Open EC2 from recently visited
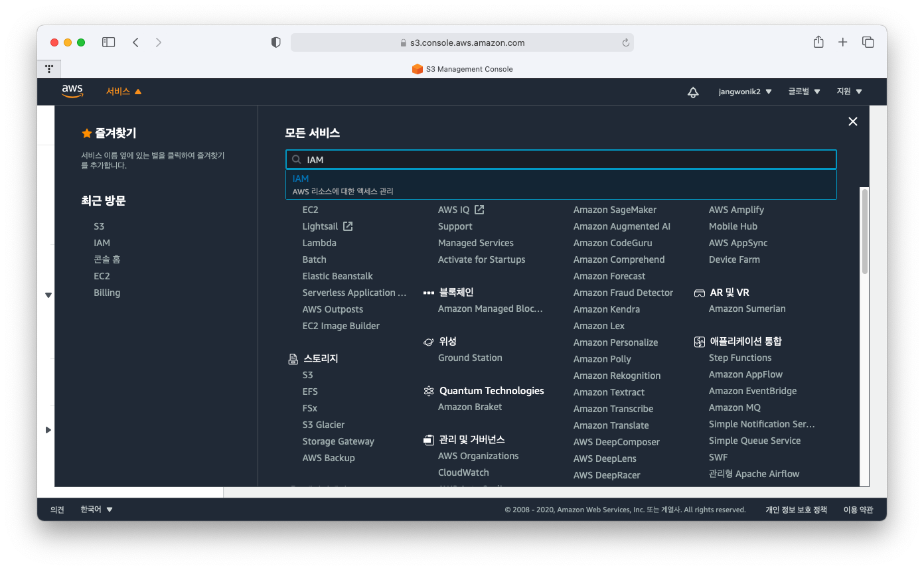Viewport: 924px width, 570px height. point(102,276)
